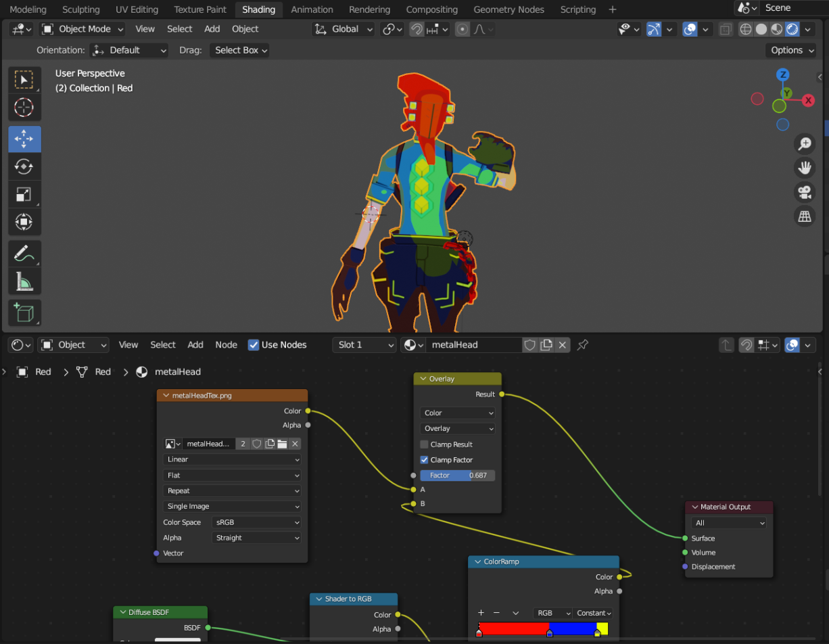Screen dimensions: 829x644
Task: Collapse the ColorRamp node
Action: tap(477, 562)
